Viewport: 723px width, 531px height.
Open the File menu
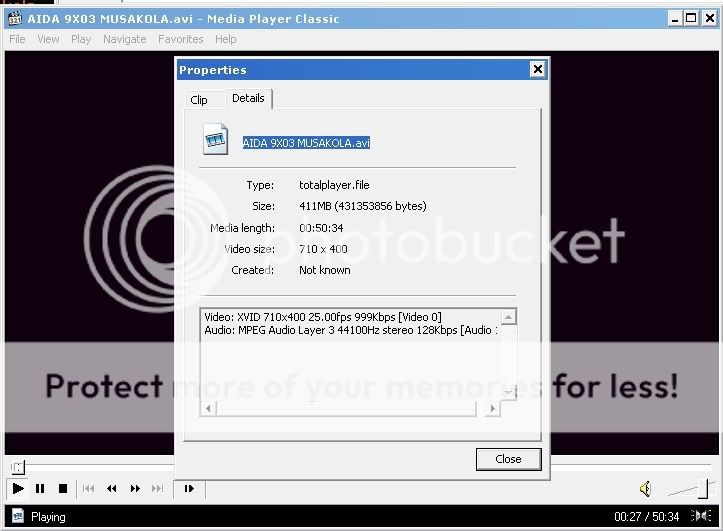(x=17, y=39)
